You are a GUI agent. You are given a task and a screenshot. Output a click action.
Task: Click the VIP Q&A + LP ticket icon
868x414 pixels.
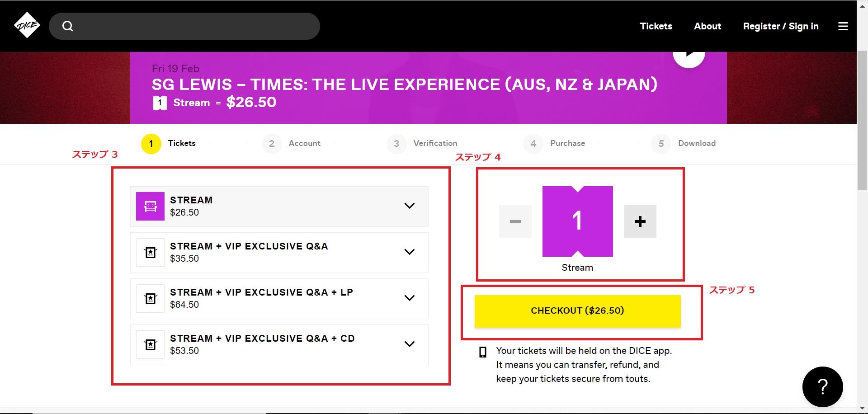coord(150,299)
